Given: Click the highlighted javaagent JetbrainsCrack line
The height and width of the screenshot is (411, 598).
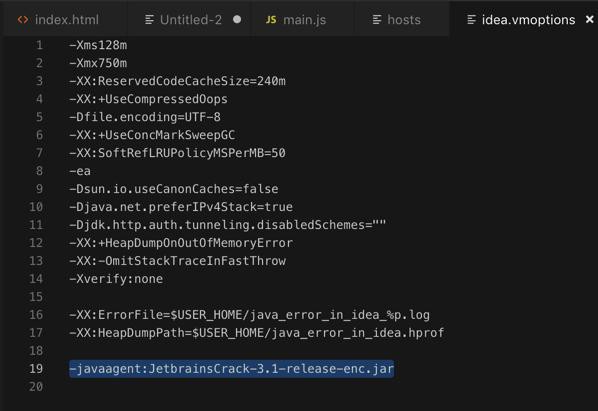Looking at the screenshot, I should click(231, 369).
